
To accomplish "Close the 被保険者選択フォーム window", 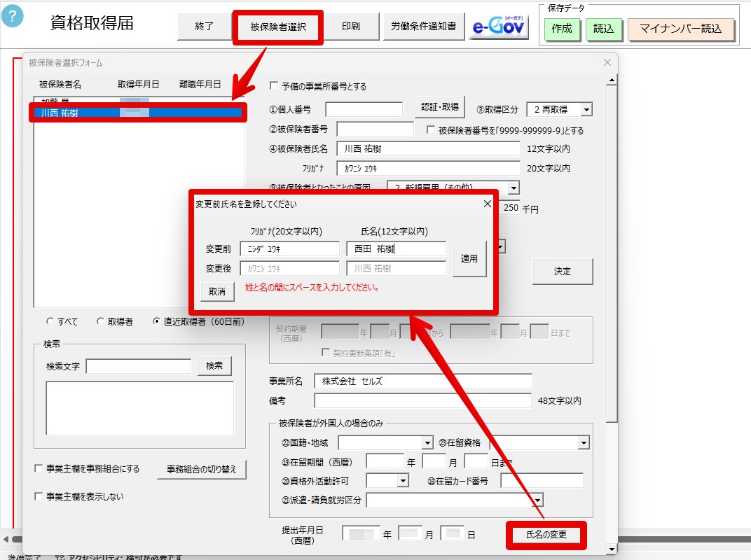I will click(607, 62).
